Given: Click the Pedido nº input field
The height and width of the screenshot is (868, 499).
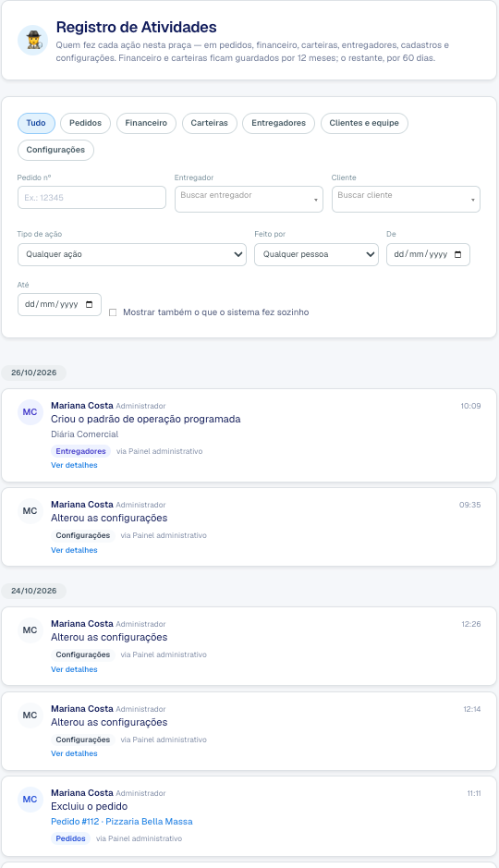Looking at the screenshot, I should pos(91,198).
